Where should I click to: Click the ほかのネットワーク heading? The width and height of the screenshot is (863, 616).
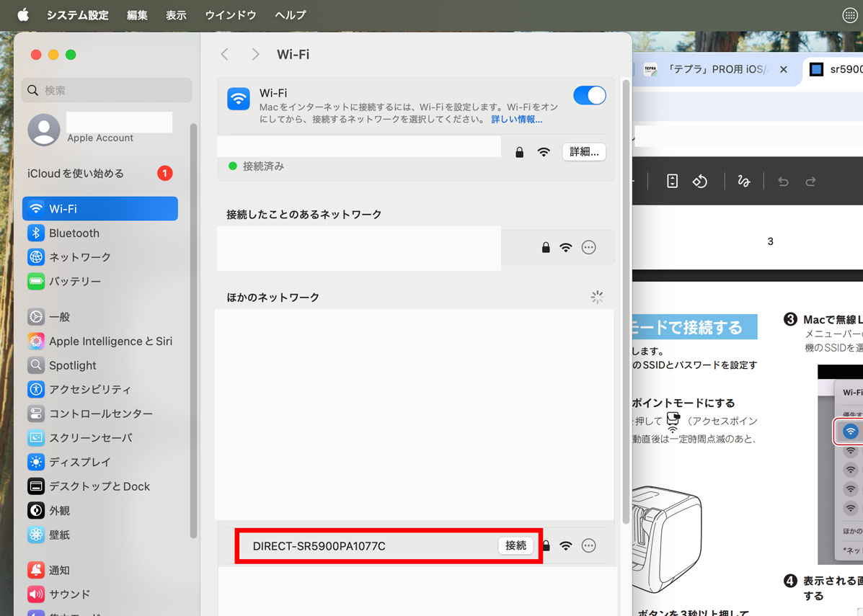273,298
